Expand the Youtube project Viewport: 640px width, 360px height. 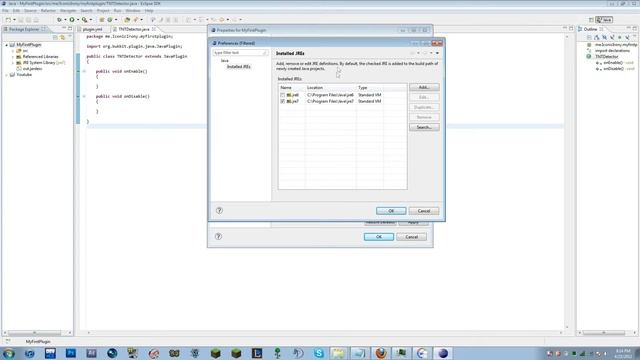[7, 75]
